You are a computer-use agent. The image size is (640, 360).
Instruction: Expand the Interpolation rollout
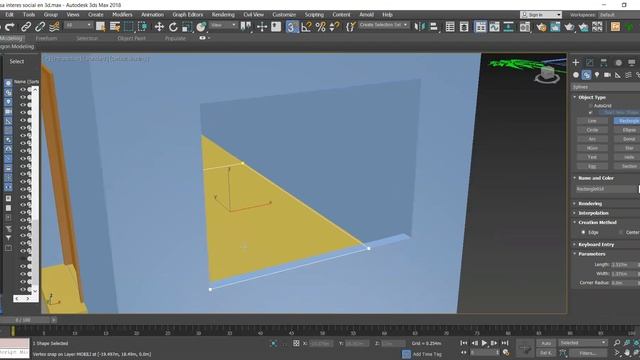[593, 213]
